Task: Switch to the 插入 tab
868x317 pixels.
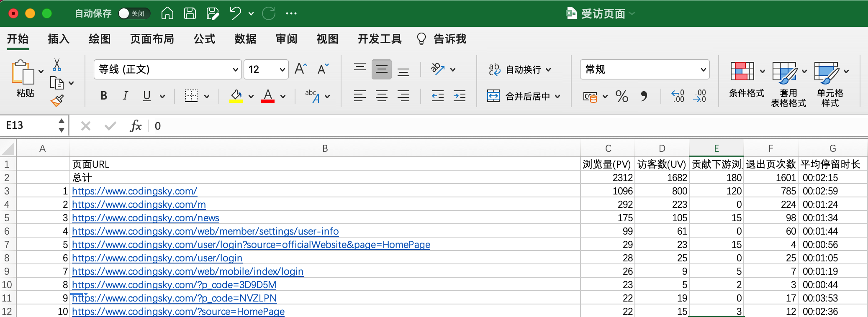Action: click(x=59, y=39)
